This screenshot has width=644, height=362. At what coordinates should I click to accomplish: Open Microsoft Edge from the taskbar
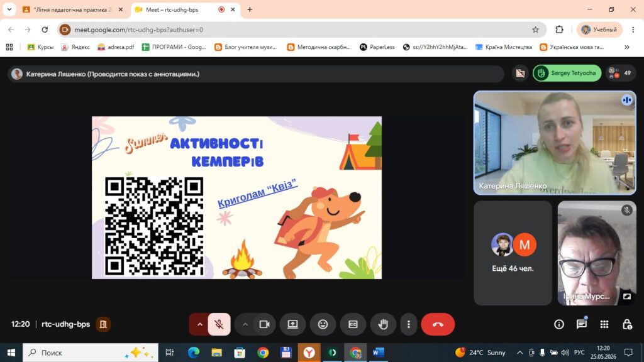(x=194, y=353)
